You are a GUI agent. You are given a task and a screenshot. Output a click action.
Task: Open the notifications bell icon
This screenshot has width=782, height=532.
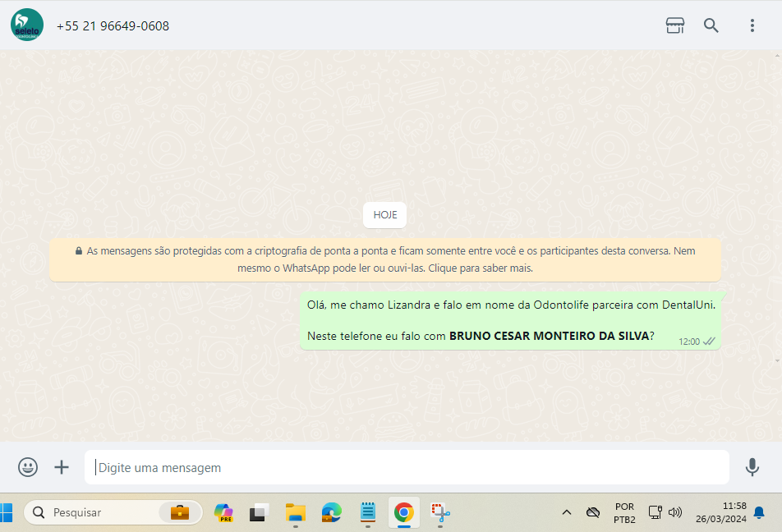coord(759,512)
